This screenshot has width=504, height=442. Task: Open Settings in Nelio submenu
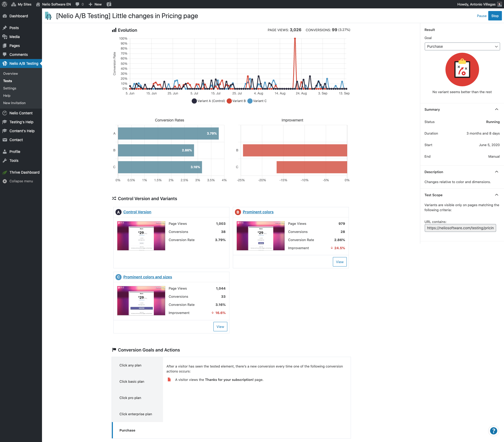pos(10,88)
